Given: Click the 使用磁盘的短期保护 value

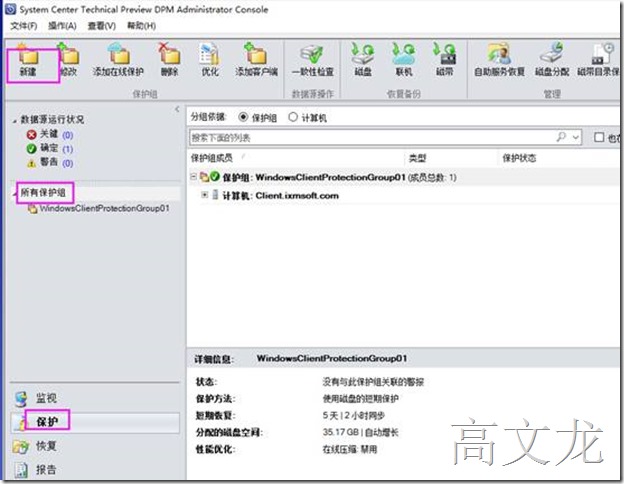Looking at the screenshot, I should [x=361, y=399].
